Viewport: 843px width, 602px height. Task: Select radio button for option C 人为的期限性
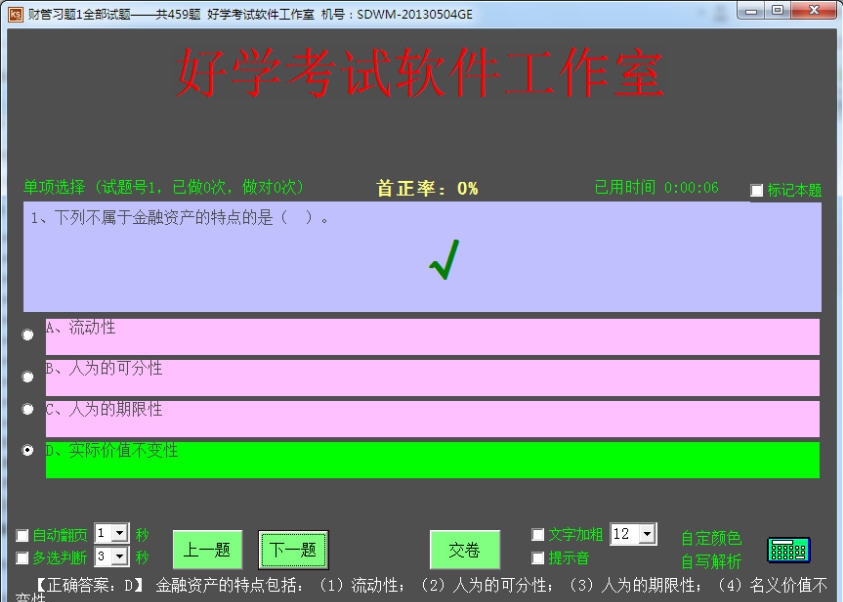27,409
